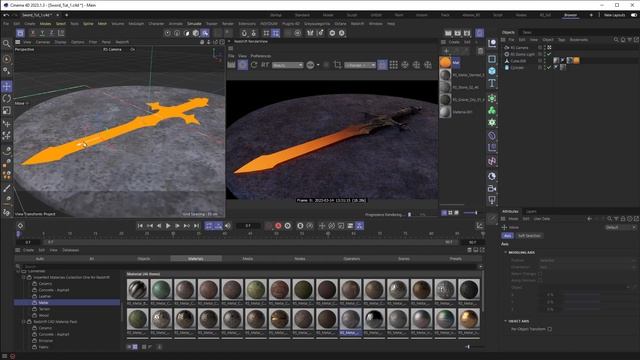Click the trash icon in material manager
640x360 pixels.
tap(480, 51)
